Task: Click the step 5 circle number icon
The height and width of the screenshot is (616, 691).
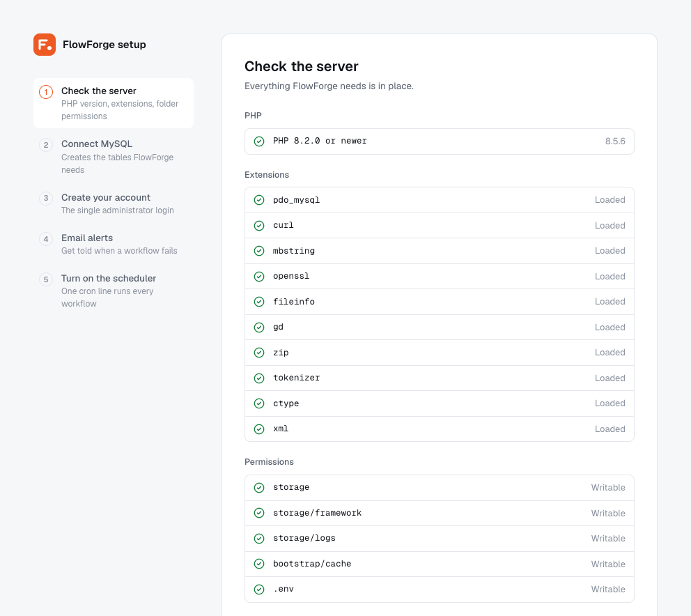Action: pos(46,279)
